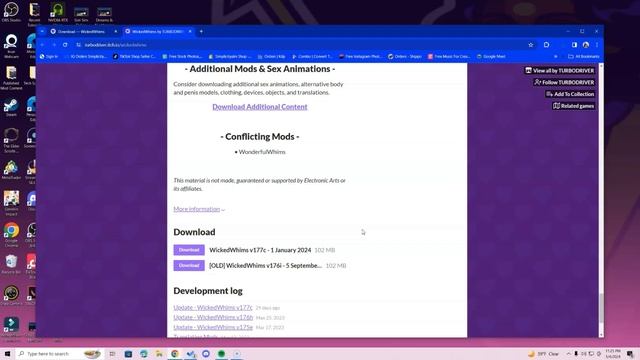Close the Download — WickedWhims tab
The width and height of the screenshot is (640, 360).
pos(116,31)
